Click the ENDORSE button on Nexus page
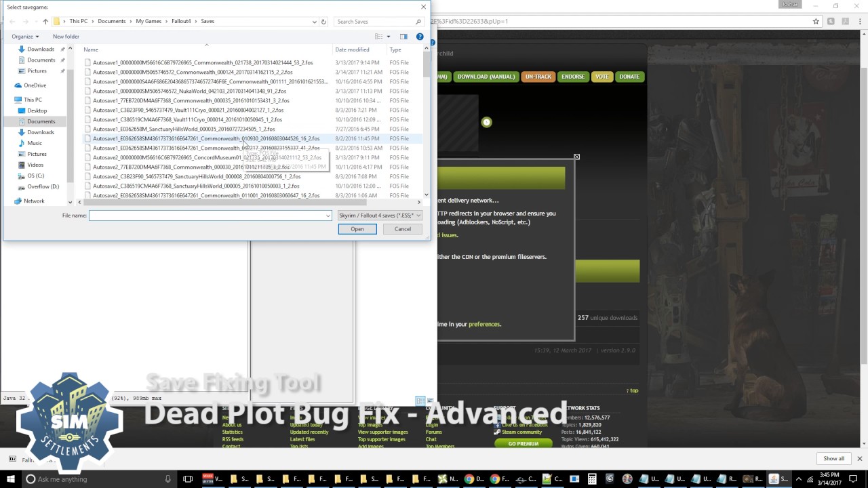868x488 pixels. (x=573, y=77)
